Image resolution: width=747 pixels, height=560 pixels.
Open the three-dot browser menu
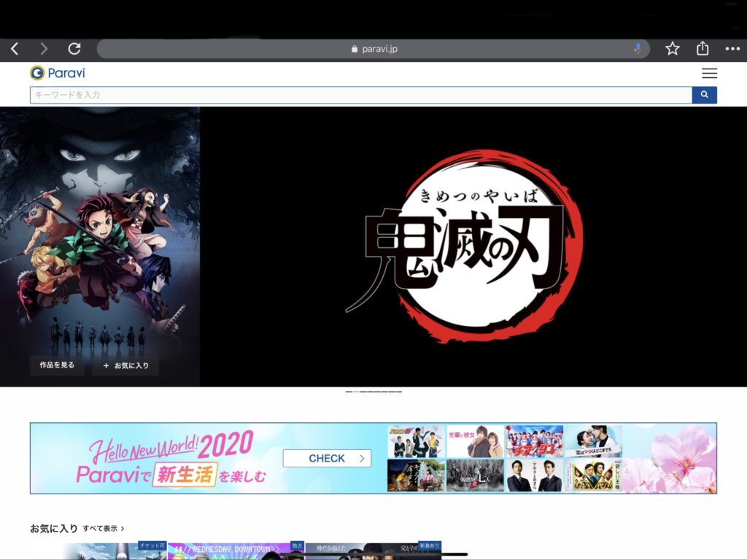click(x=732, y=49)
